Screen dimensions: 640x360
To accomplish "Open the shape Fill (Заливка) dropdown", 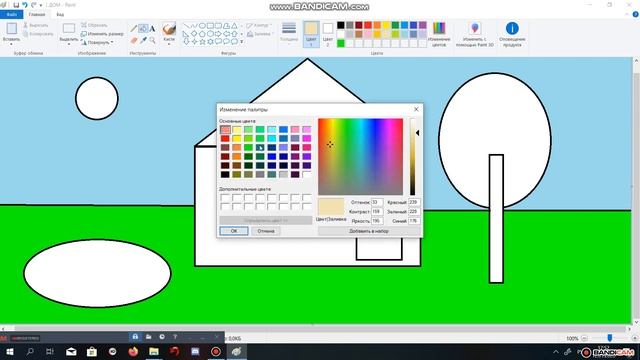I will click(x=260, y=34).
